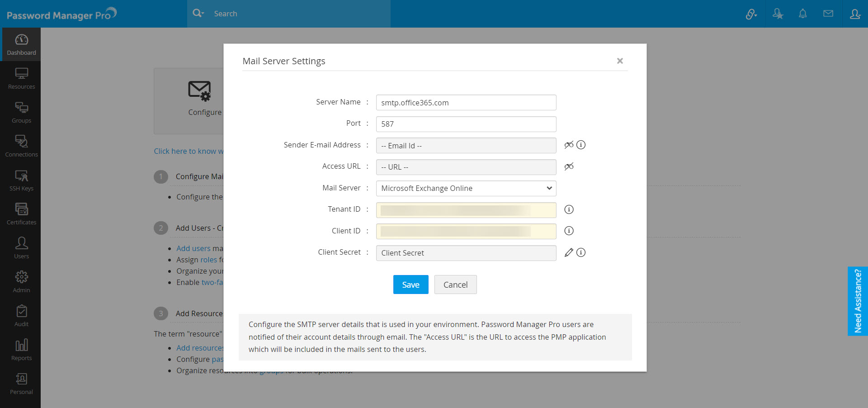The height and width of the screenshot is (408, 868).
Task: Click info icon next to Client ID
Action: coord(569,231)
